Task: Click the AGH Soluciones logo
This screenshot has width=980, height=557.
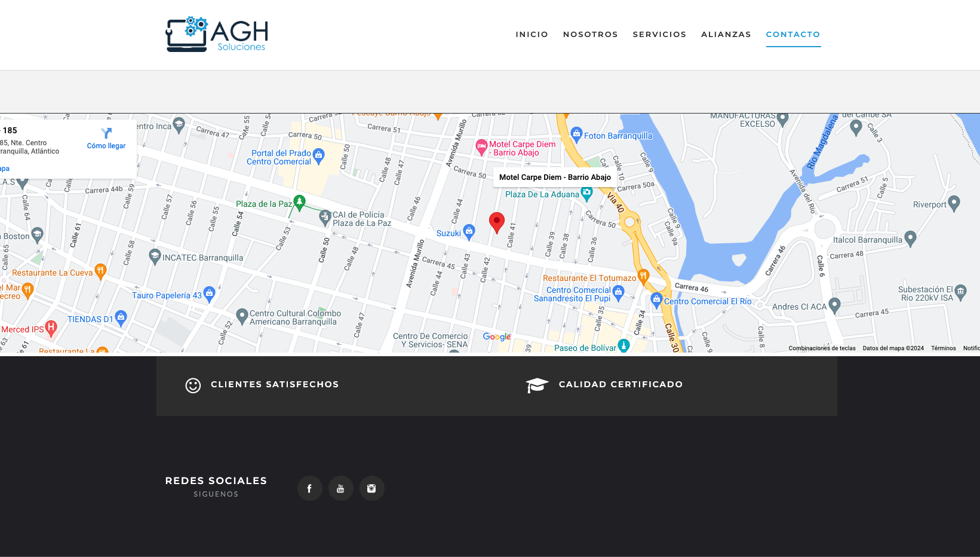Action: point(217,34)
